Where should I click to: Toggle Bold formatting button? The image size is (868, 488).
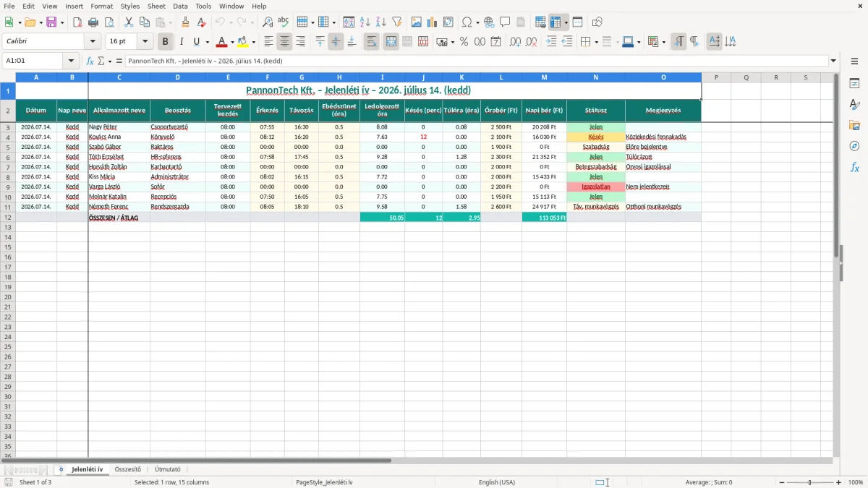[x=166, y=42]
